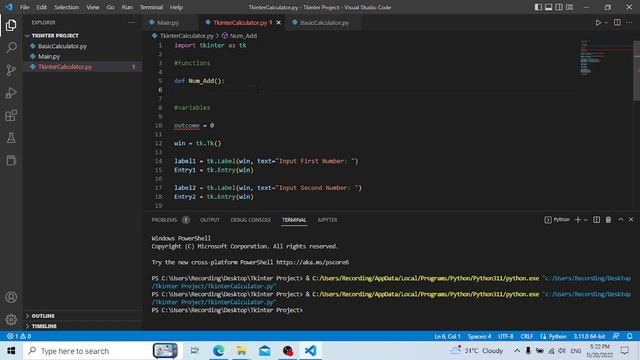Open the terminal launch profile dropdown arrow
The height and width of the screenshot is (360, 640).
point(586,220)
